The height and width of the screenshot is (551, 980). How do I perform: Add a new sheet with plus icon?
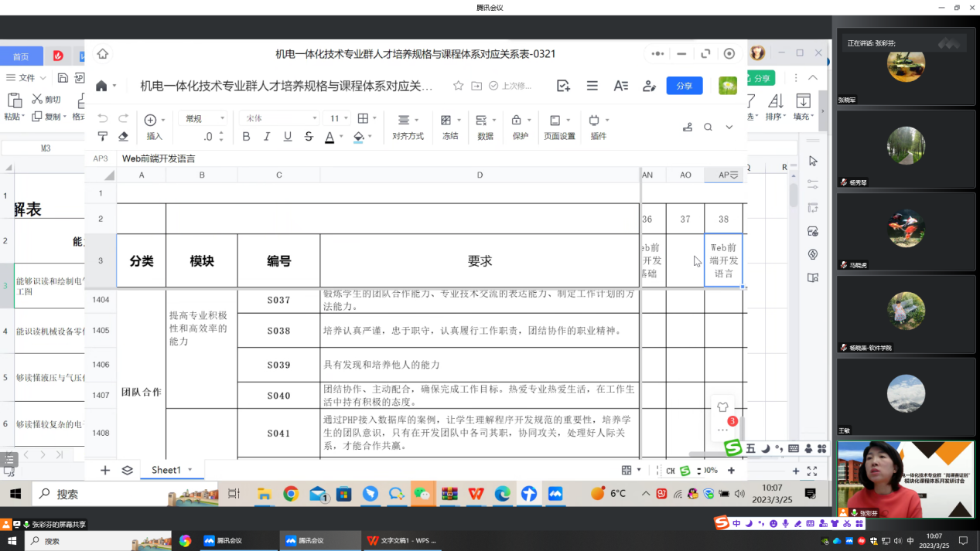tap(105, 470)
